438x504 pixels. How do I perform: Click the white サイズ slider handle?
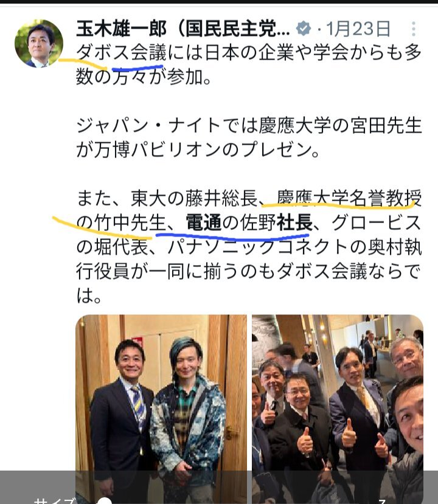105,501
